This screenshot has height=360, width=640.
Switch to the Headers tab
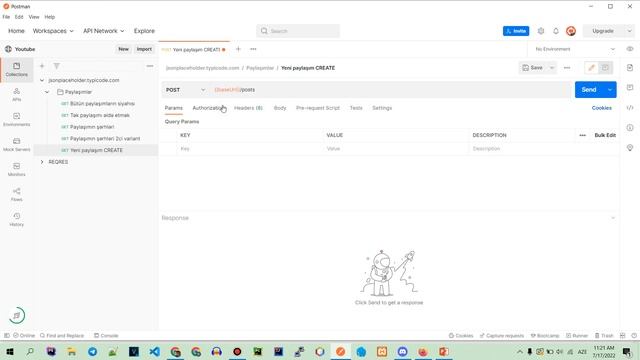coord(248,108)
